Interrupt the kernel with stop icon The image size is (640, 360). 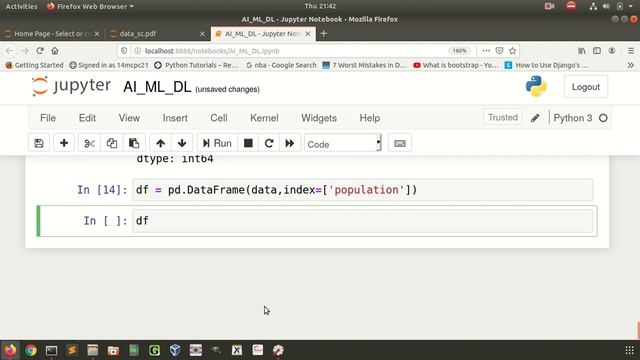pos(248,143)
